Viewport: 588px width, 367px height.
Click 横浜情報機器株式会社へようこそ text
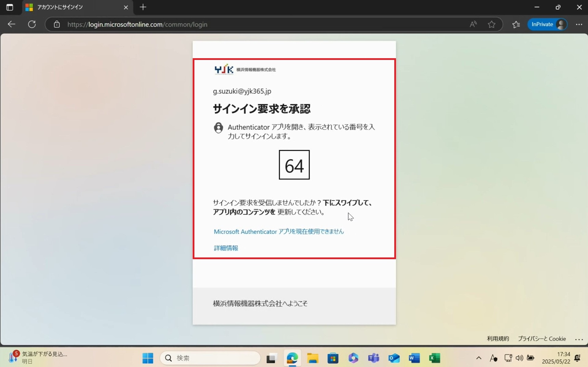pos(260,304)
